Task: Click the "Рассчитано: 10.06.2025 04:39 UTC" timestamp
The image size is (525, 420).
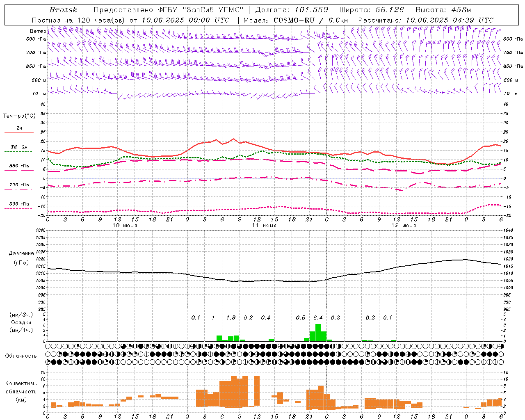Action: [x=426, y=20]
